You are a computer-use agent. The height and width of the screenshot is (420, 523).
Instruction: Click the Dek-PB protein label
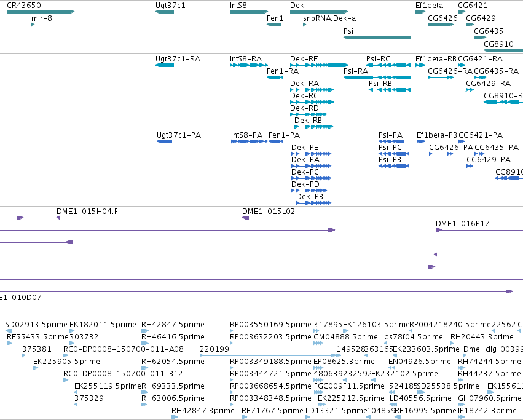point(310,197)
